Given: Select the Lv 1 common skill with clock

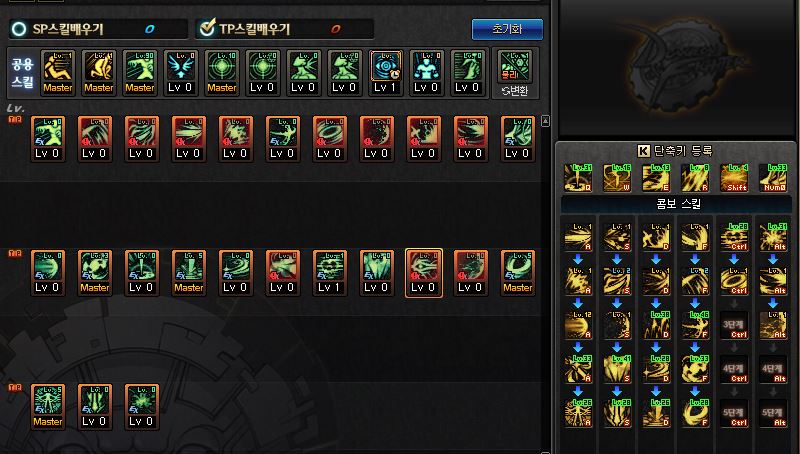Looking at the screenshot, I should click(x=385, y=72).
